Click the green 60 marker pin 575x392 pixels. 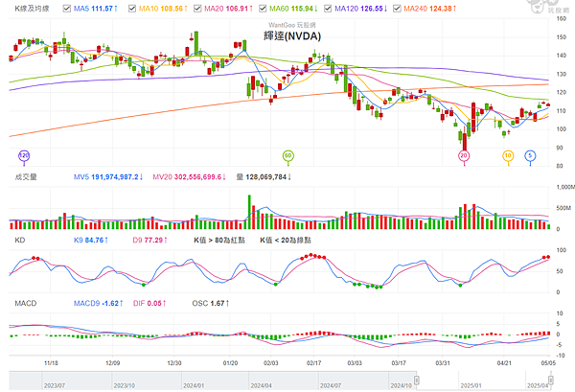click(x=287, y=156)
